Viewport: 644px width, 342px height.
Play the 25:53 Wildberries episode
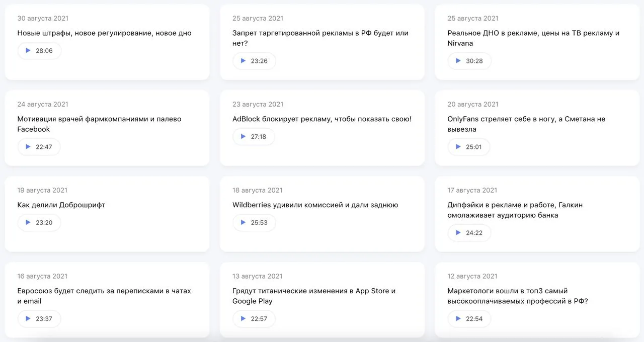click(x=254, y=223)
